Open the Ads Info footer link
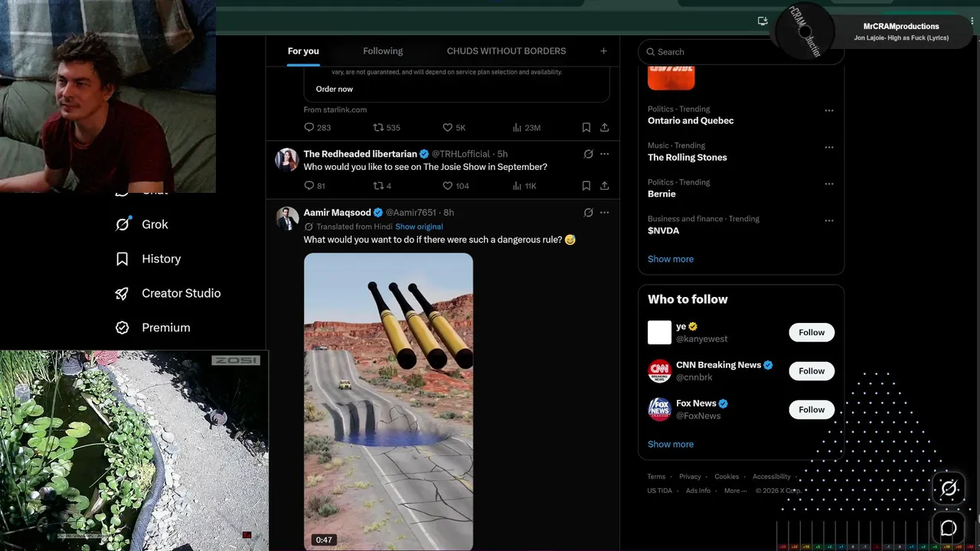Screen dimensions: 980x551 click(x=698, y=491)
